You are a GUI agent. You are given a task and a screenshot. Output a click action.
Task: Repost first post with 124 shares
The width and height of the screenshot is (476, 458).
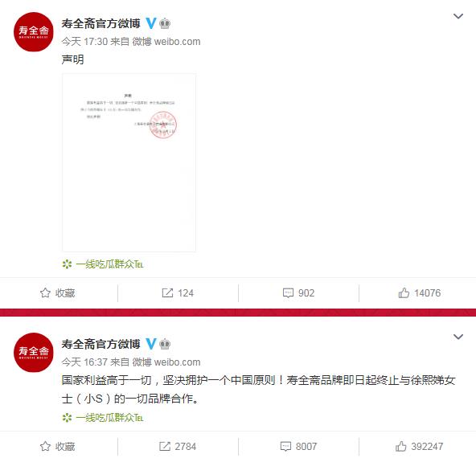click(x=178, y=293)
